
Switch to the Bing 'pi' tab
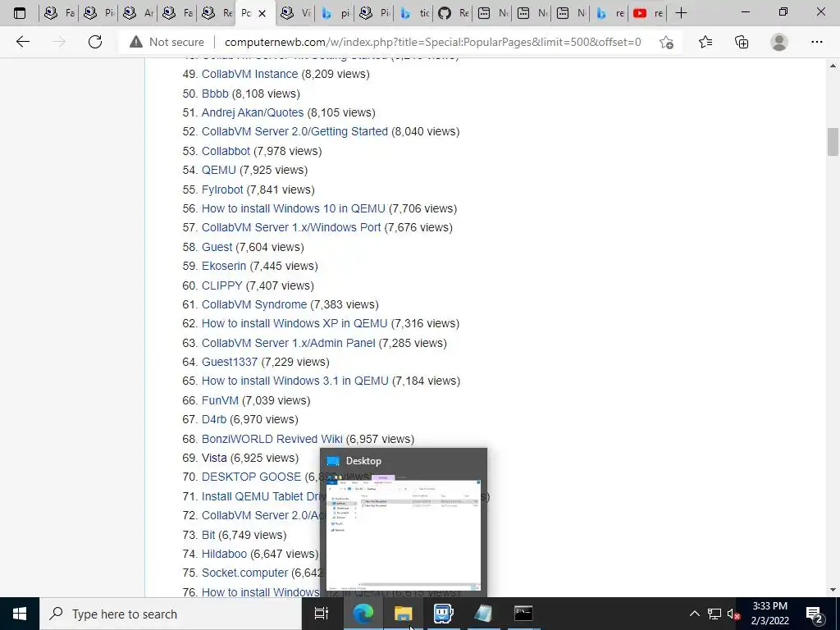coord(335,13)
